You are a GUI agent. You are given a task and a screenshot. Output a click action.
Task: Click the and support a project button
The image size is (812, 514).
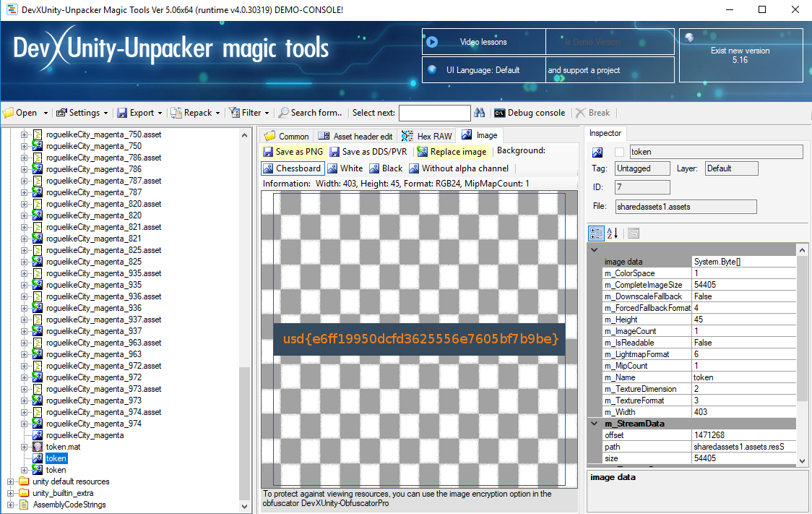coord(610,70)
